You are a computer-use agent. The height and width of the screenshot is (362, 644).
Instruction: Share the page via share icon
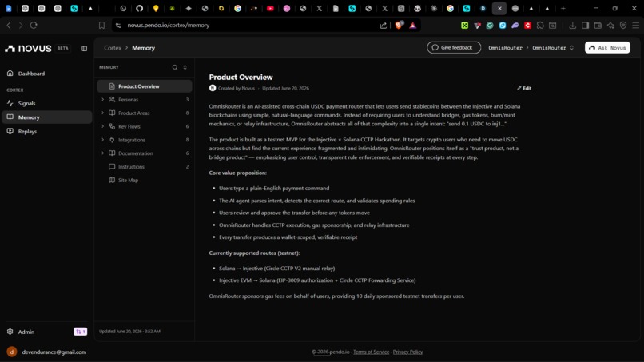click(384, 26)
